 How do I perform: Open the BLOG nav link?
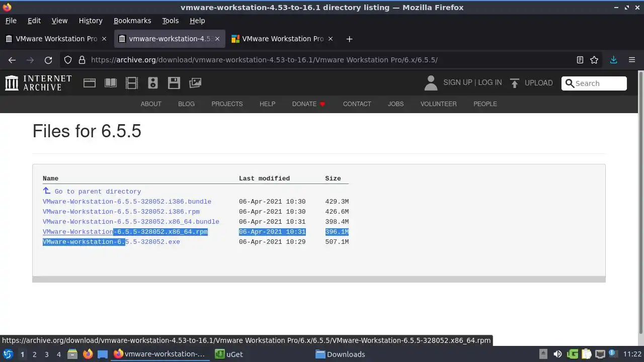point(186,104)
